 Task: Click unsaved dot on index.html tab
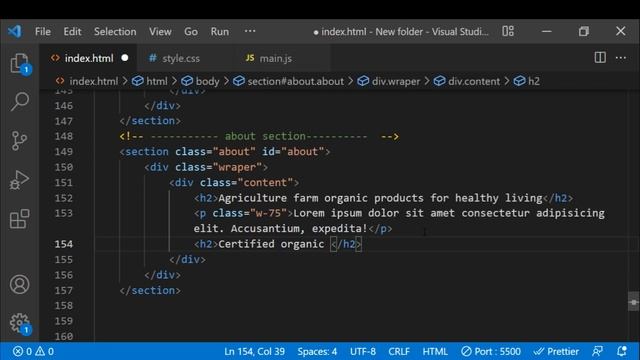pos(125,58)
